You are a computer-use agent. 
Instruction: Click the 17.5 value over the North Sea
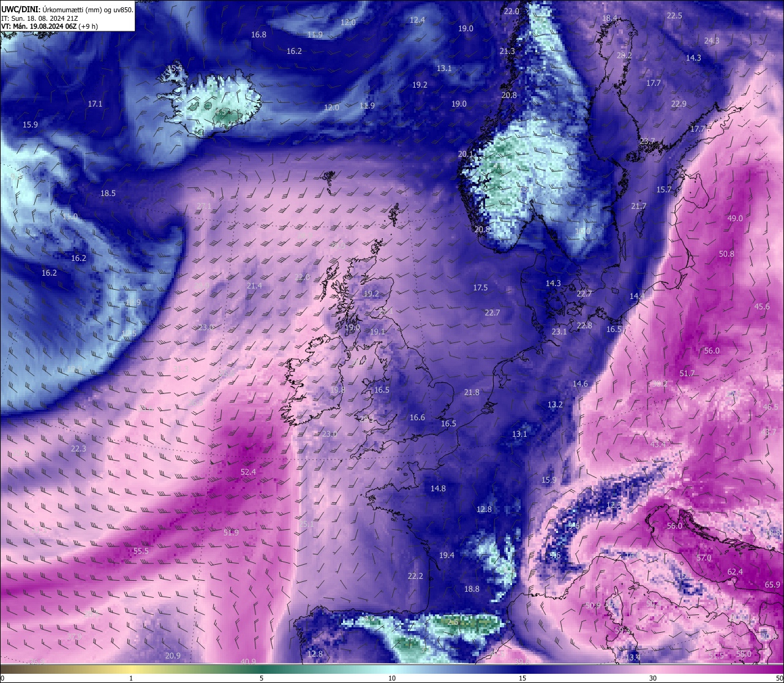[x=480, y=288]
